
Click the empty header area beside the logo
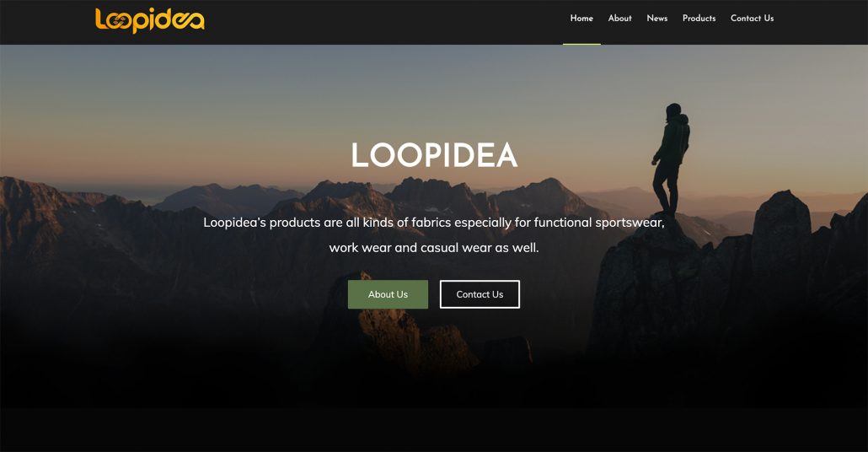coord(382,22)
